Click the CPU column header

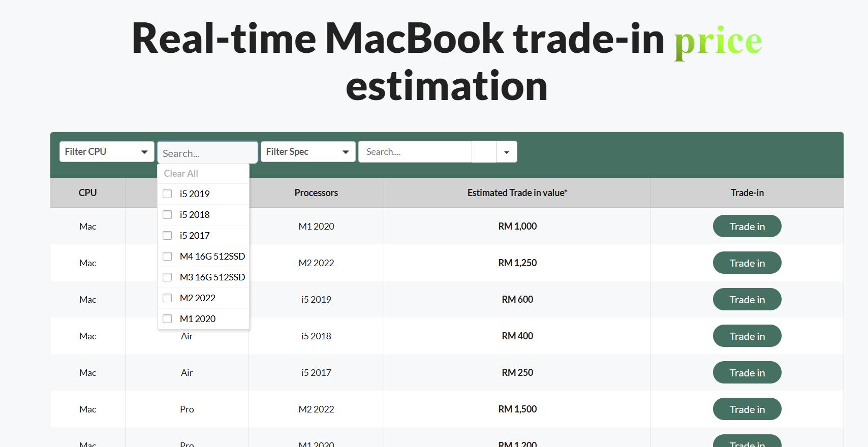point(87,193)
